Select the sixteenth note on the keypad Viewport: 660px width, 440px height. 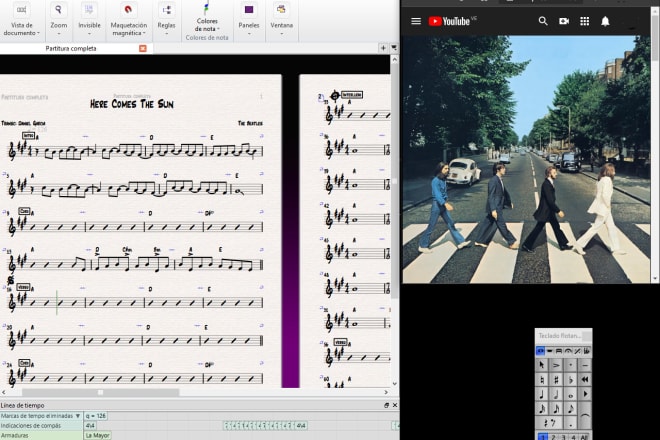coord(556,408)
